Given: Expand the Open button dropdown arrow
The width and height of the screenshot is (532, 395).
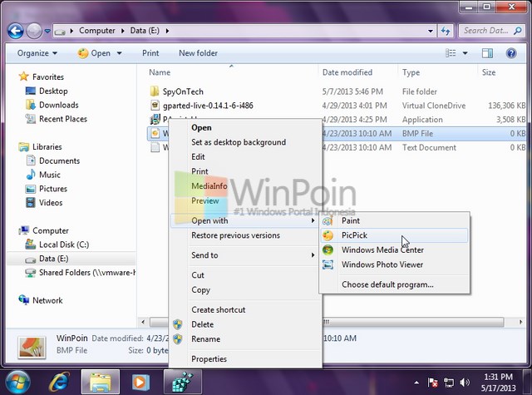Looking at the screenshot, I should pyautogui.click(x=120, y=53).
